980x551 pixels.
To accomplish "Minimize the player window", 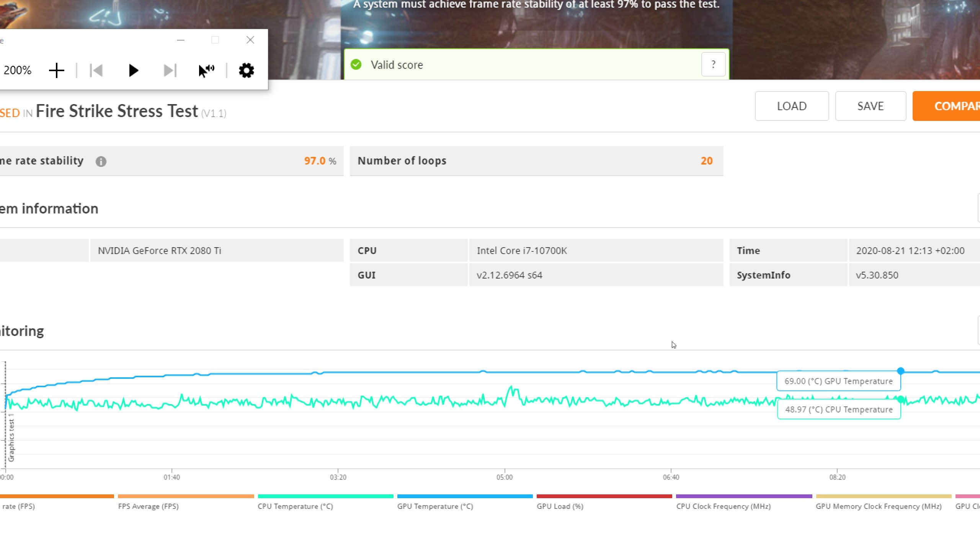I will click(181, 40).
